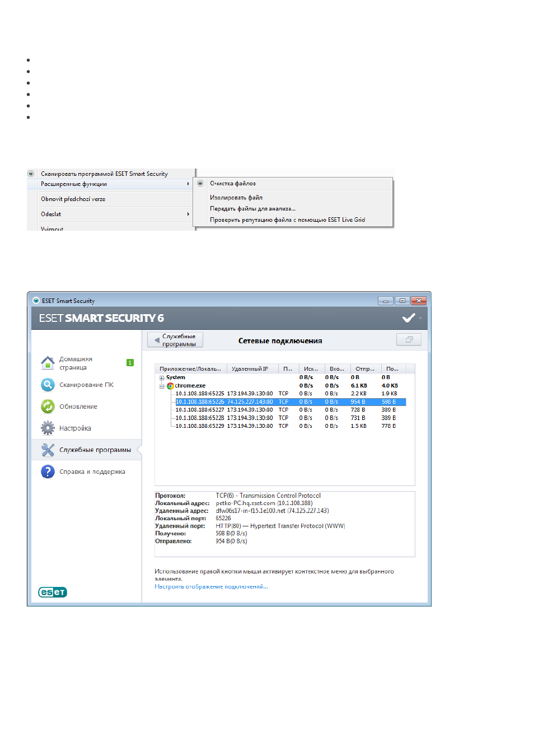
Task: Select Очистка файлов in the submenu
Action: tap(233, 183)
